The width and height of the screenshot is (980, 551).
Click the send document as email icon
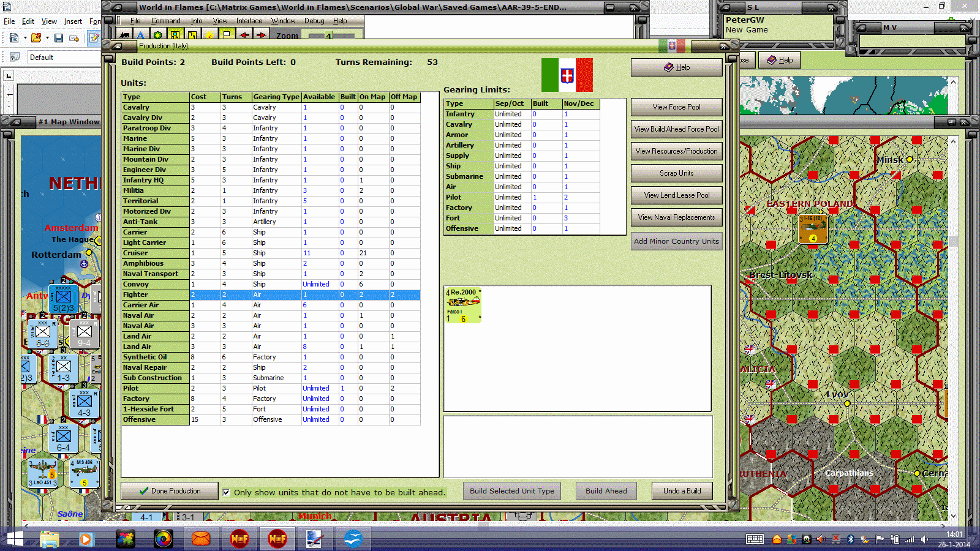point(74,38)
